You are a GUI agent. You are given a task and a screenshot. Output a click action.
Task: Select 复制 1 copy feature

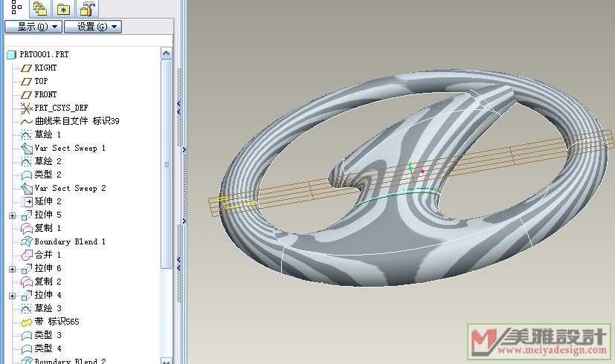pos(48,228)
